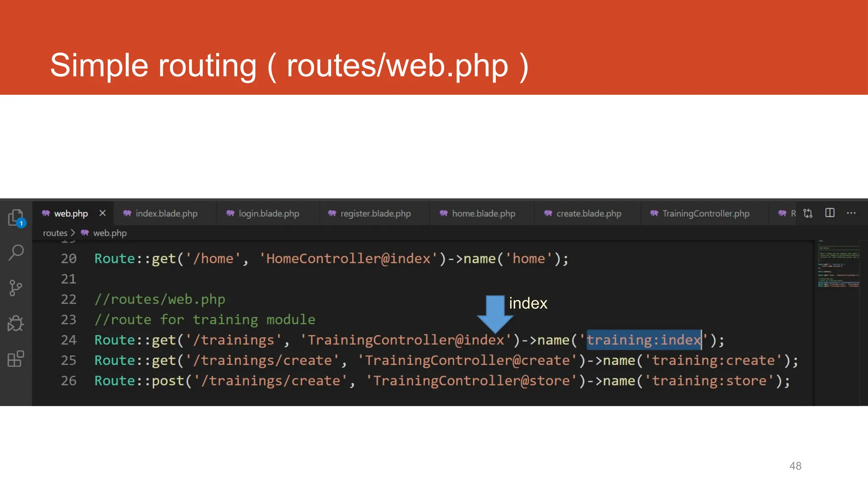This screenshot has height=488, width=868.
Task: Click the PHP icon on TrainingController.php tab
Action: [x=654, y=213]
